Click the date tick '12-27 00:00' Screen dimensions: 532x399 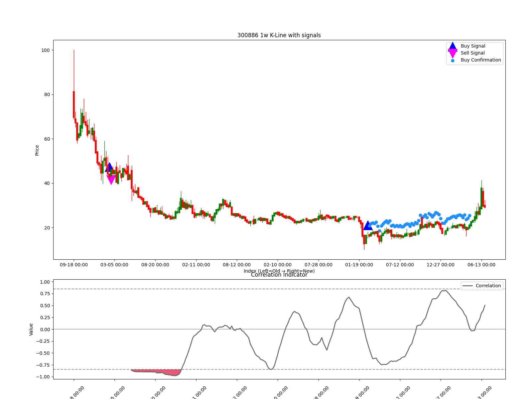click(441, 265)
